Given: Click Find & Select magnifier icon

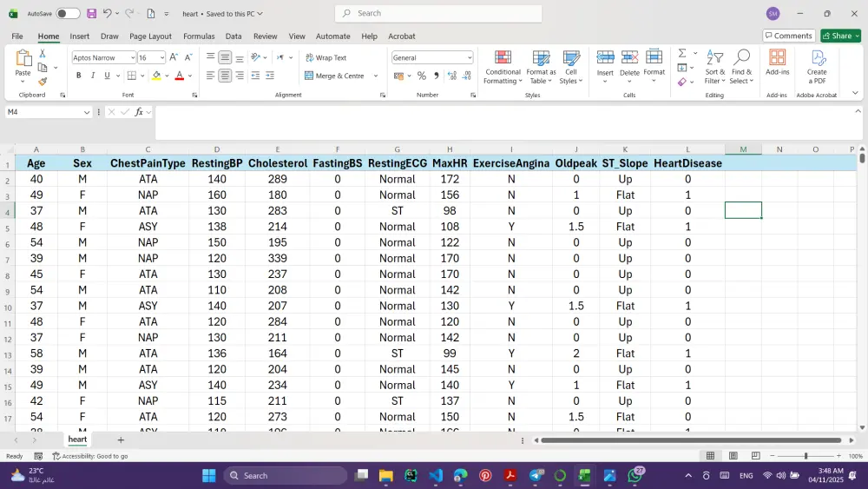Looking at the screenshot, I should coord(741,57).
